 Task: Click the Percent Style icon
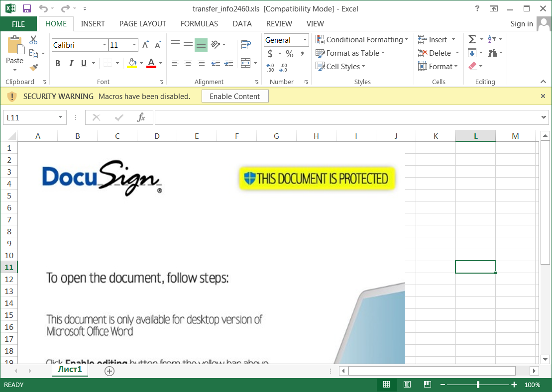click(x=289, y=53)
